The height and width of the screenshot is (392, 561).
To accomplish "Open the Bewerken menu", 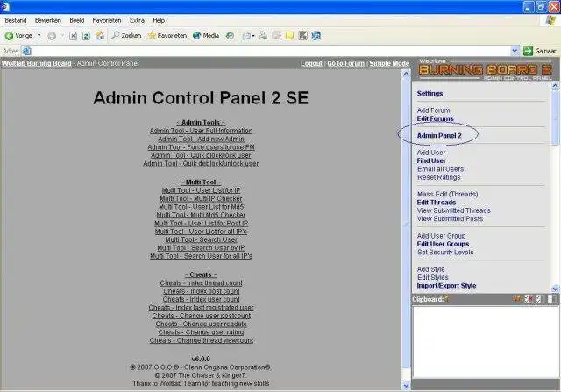I will coord(48,20).
